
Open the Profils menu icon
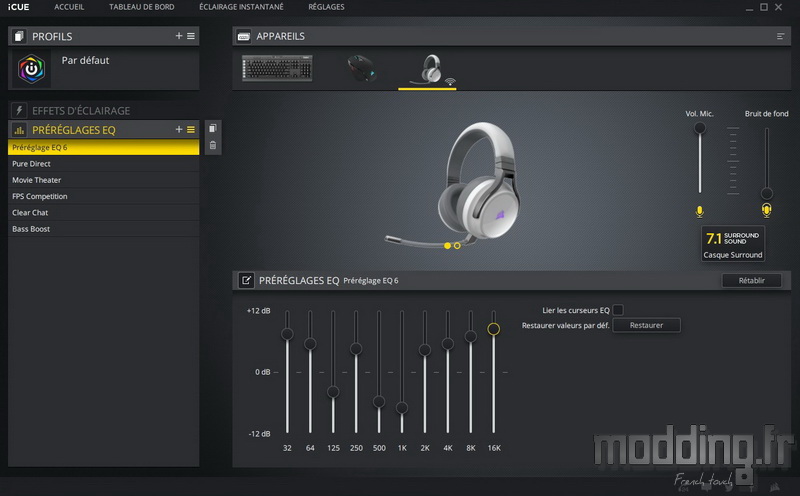(x=191, y=36)
